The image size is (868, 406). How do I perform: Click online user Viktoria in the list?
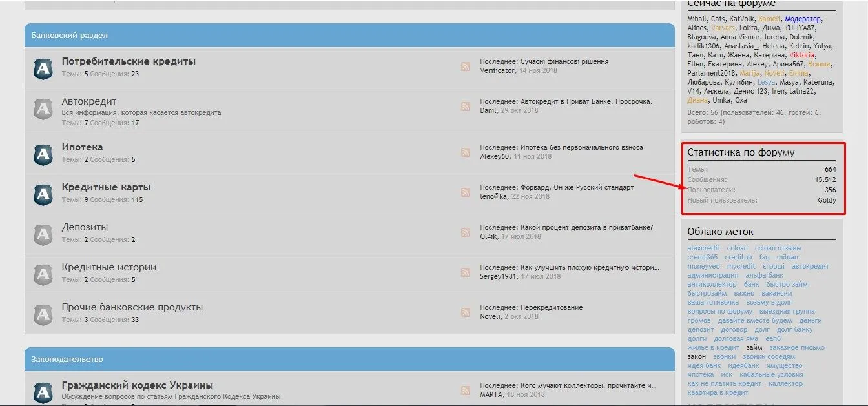pyautogui.click(x=802, y=55)
